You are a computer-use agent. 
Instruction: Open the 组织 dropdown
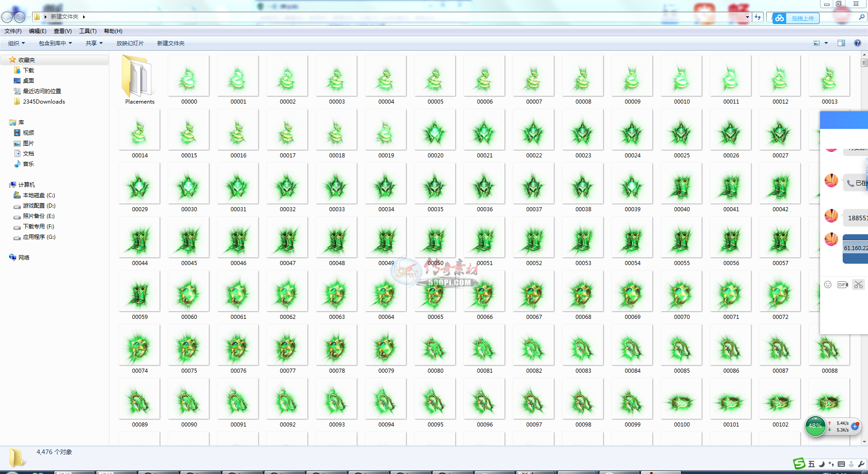pyautogui.click(x=16, y=43)
